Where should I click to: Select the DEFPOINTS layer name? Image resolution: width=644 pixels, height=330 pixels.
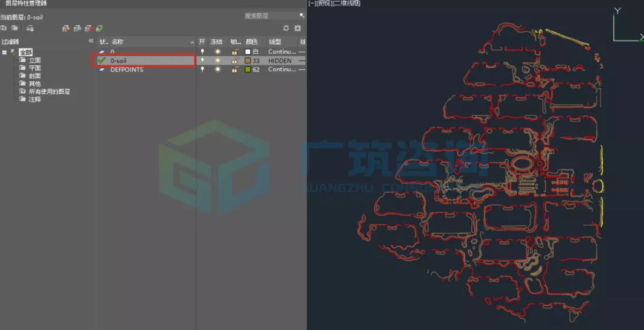pos(127,70)
